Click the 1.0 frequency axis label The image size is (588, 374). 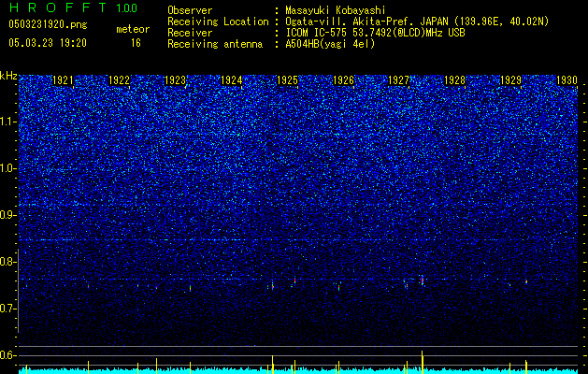pyautogui.click(x=7, y=168)
